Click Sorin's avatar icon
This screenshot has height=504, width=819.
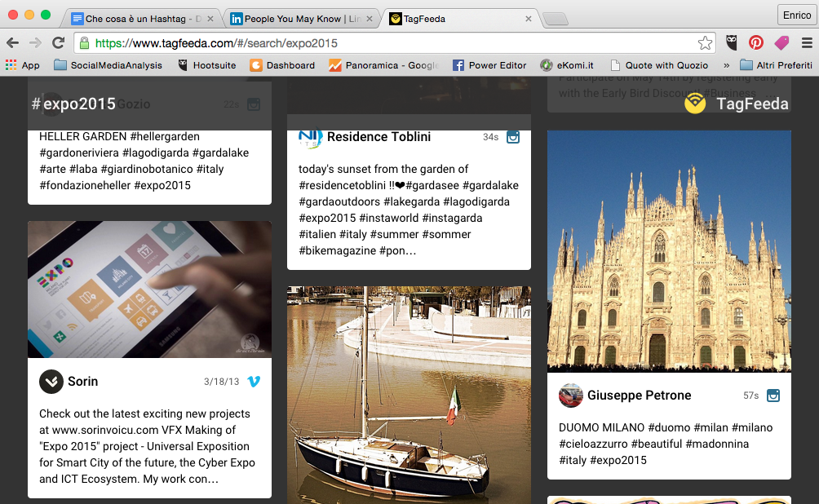point(51,382)
